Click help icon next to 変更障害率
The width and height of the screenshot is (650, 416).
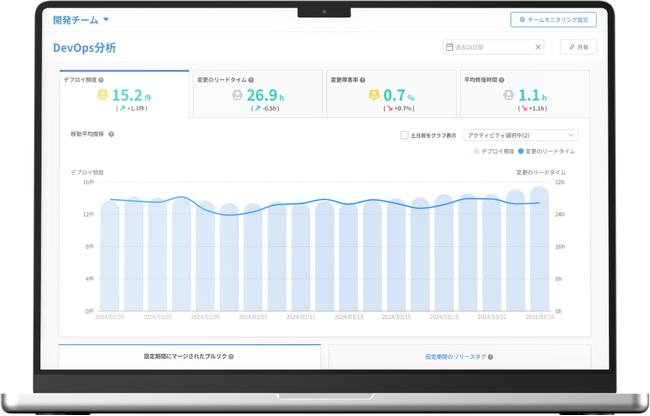click(362, 80)
